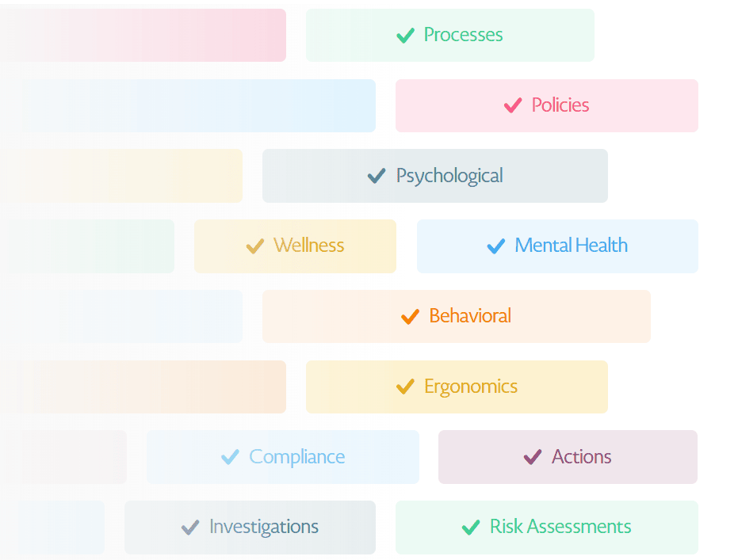Select the Behavioral tag text
Viewport: 738px width, 560px height.
click(x=470, y=316)
